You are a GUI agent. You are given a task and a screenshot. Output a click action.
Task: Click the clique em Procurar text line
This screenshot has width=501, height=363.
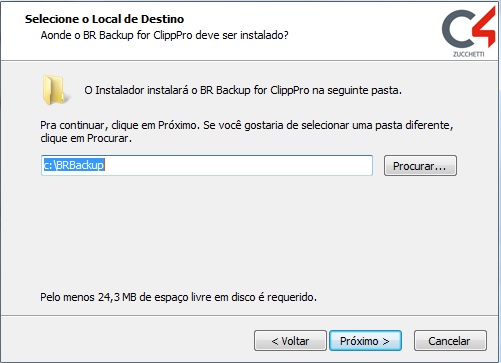[x=86, y=138]
